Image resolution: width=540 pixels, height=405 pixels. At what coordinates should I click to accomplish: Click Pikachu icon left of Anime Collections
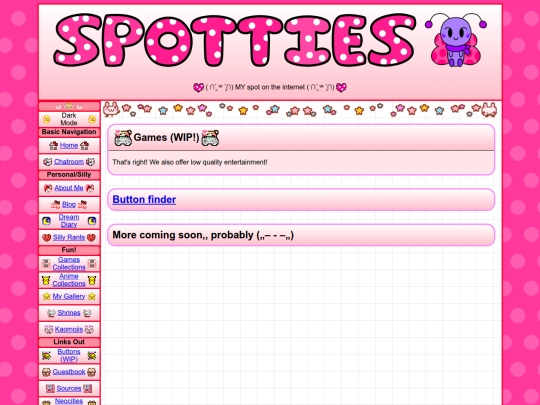46,280
